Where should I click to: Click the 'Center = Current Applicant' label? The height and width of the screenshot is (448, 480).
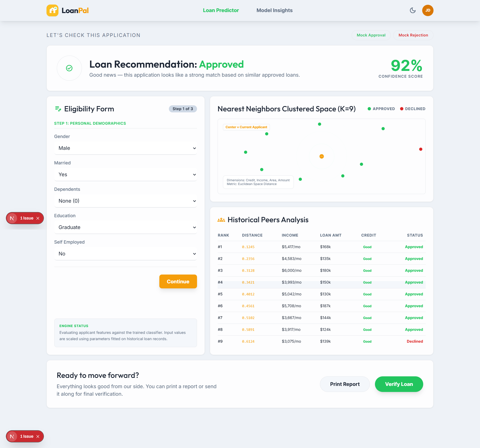[x=246, y=127]
